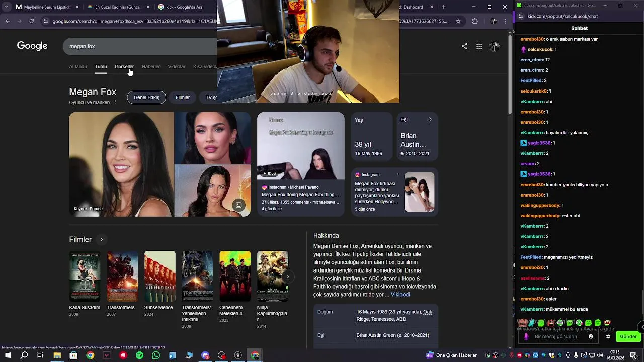Expand the Eşi card chevron
The height and width of the screenshot is (362, 644).
tap(430, 120)
